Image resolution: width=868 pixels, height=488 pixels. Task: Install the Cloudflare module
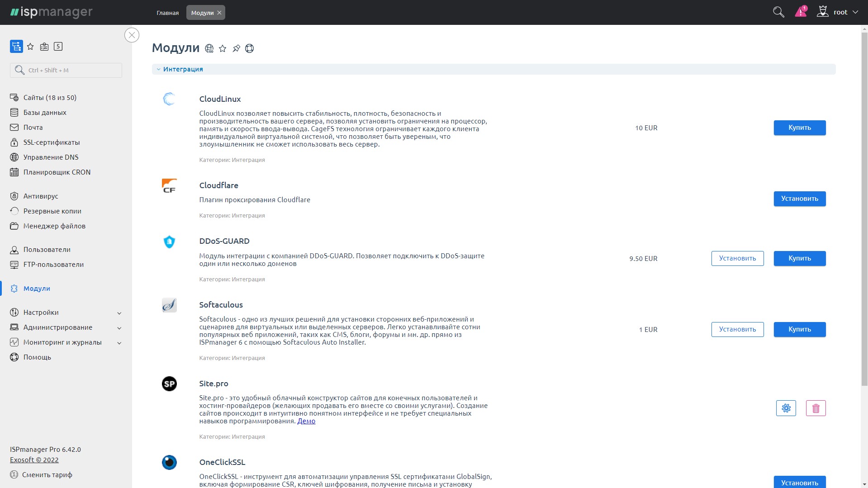click(x=799, y=199)
